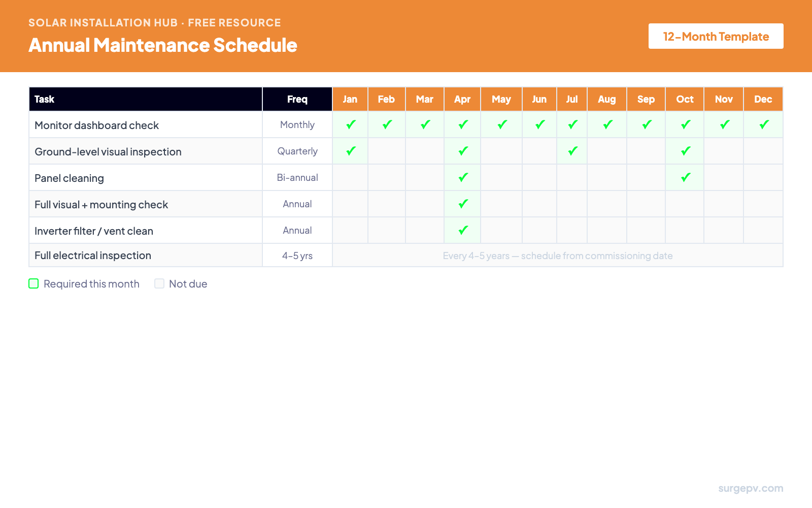Select the October Panel cleaning checkmark
812x508 pixels.
685,177
